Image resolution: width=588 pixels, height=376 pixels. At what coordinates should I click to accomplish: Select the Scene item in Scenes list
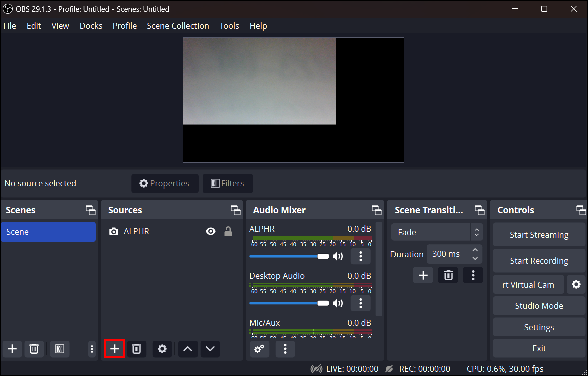coord(48,232)
